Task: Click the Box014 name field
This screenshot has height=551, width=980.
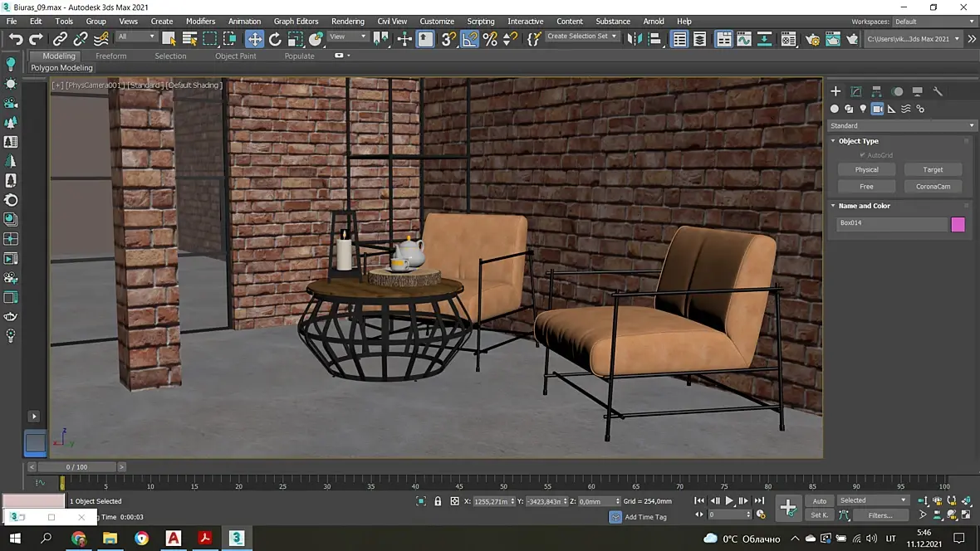Action: (892, 223)
